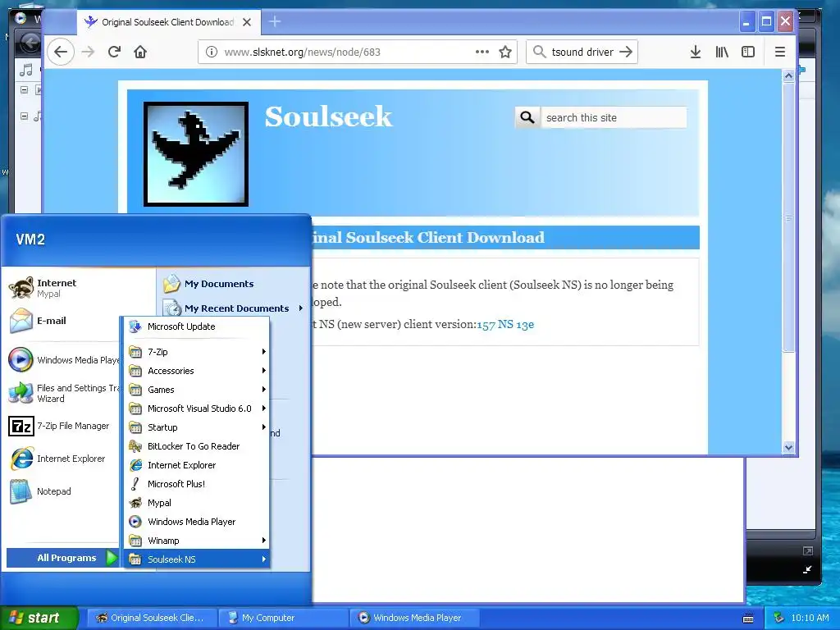The width and height of the screenshot is (840, 630).
Task: Open Microsoft Plus! from programs list
Action: pyautogui.click(x=197, y=484)
